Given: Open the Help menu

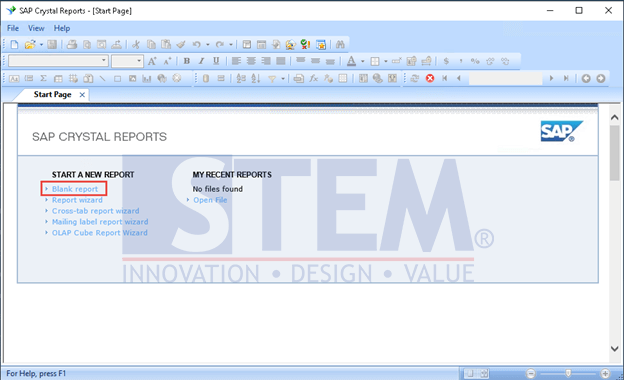Looking at the screenshot, I should point(62,28).
